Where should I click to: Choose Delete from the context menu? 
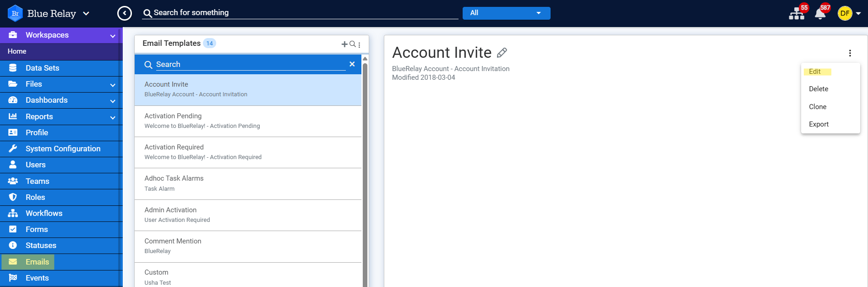tap(819, 89)
